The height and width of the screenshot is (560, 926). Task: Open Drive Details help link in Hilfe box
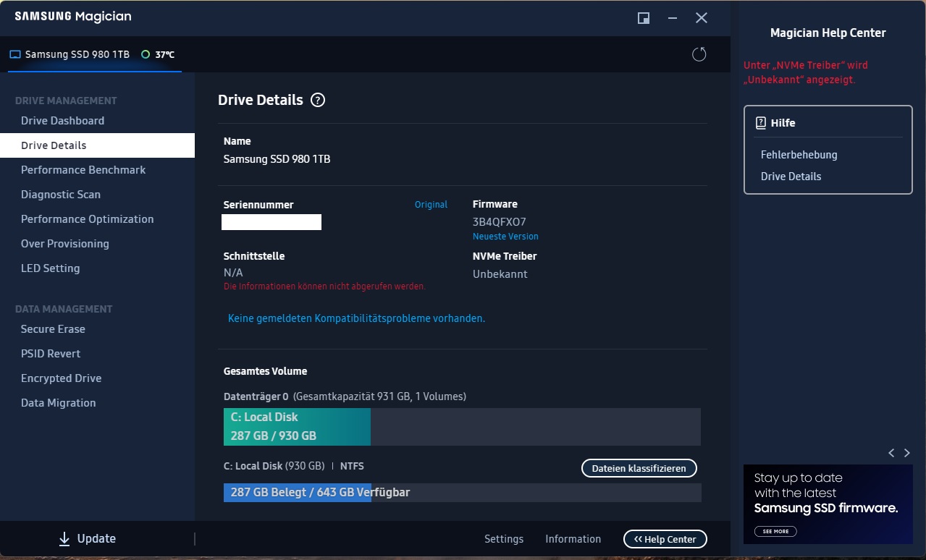pos(791,177)
